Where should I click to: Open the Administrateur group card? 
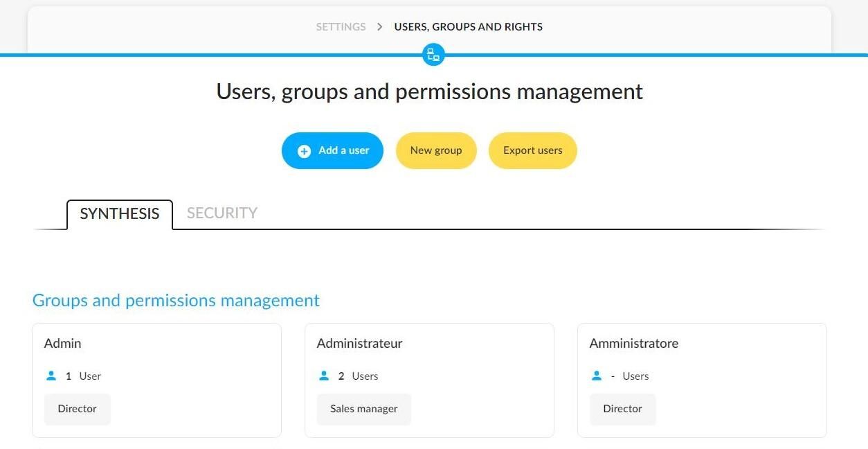click(430, 380)
